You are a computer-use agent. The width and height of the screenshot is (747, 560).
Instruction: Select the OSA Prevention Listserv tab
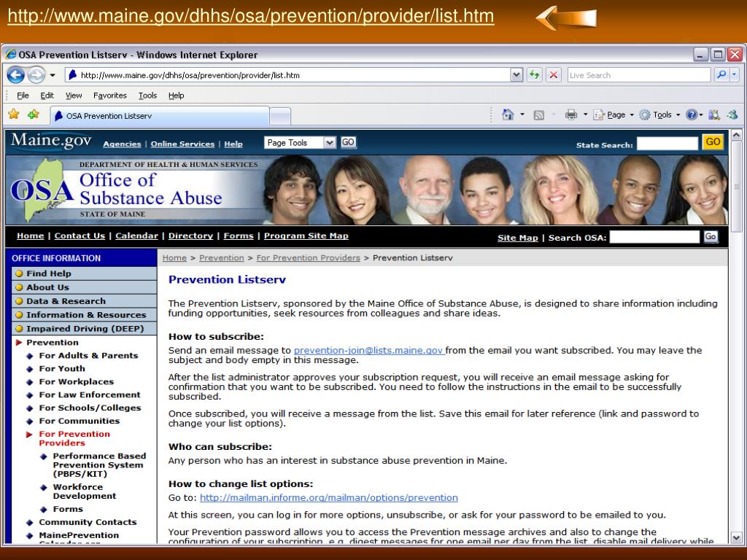click(160, 116)
